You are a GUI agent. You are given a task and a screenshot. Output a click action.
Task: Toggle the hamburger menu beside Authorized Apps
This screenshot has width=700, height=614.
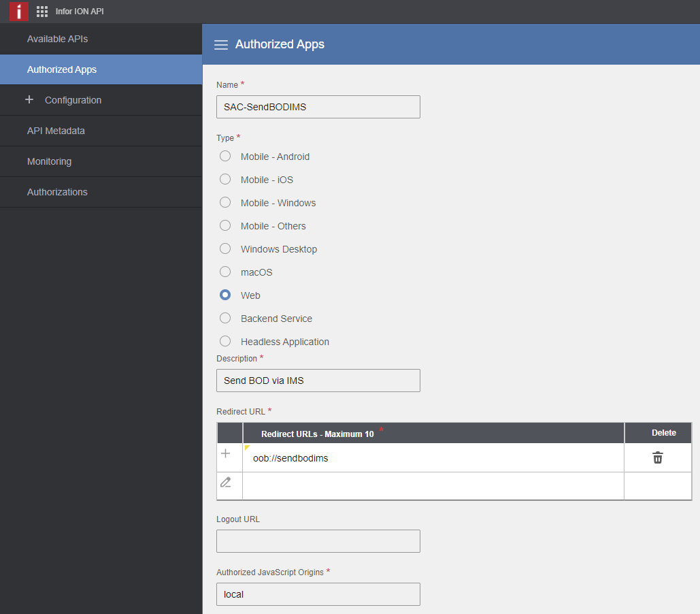point(220,45)
